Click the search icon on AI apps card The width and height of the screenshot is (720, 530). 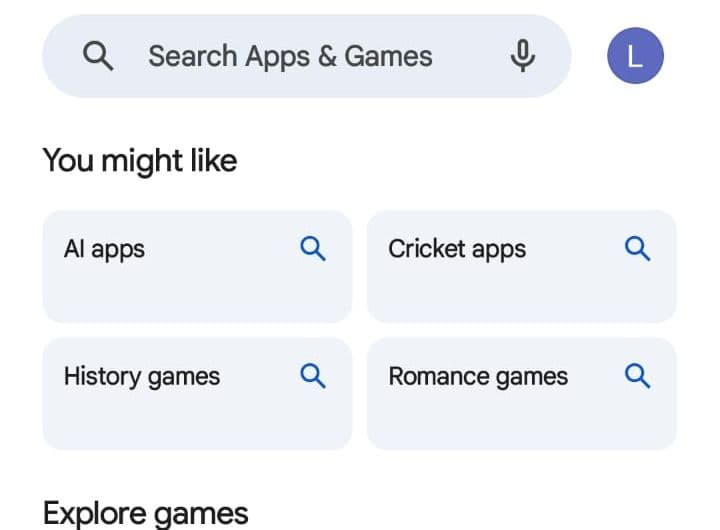(313, 249)
